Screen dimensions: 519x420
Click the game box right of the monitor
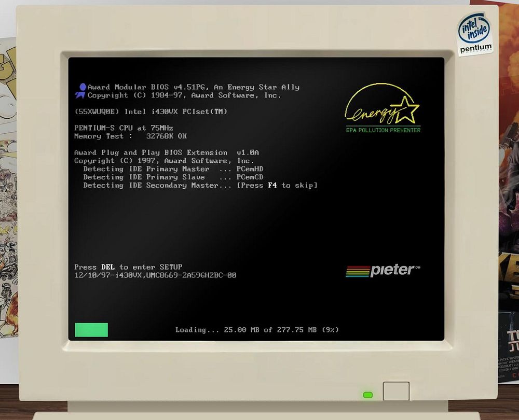coord(508,192)
